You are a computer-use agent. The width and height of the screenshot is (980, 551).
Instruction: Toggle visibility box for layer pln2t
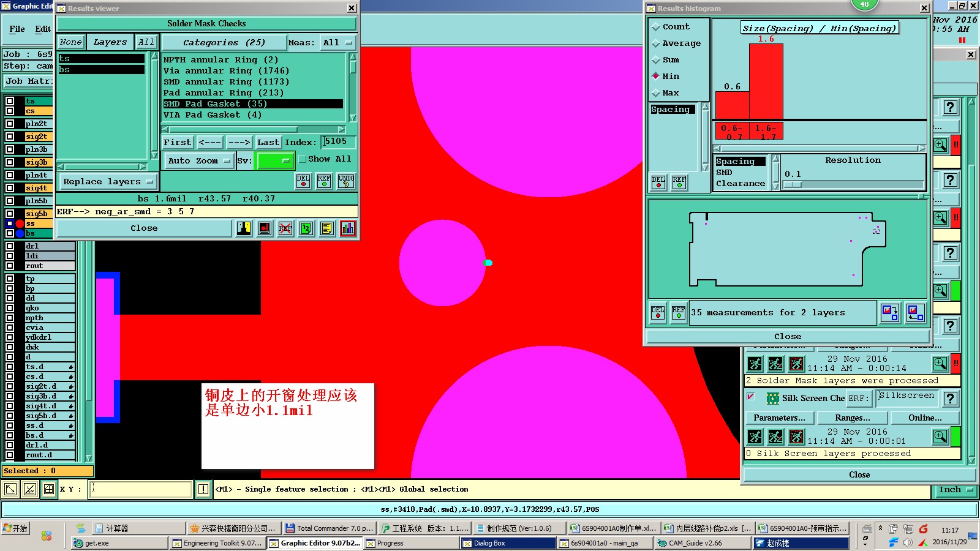click(10, 124)
